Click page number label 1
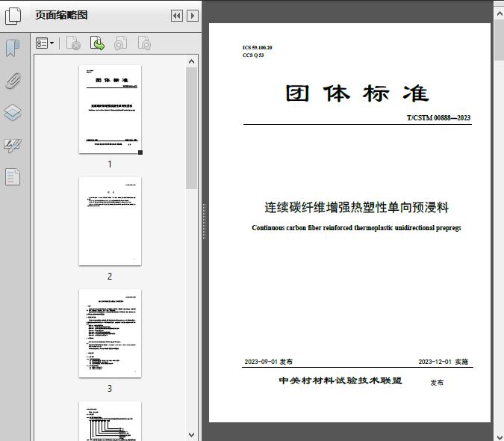The image size is (504, 441). point(110,164)
